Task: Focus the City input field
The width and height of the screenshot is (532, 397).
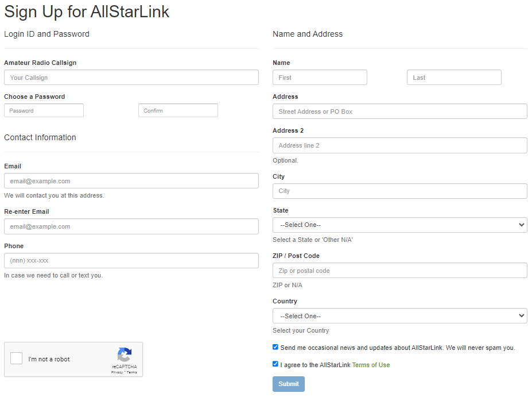Action: point(399,191)
